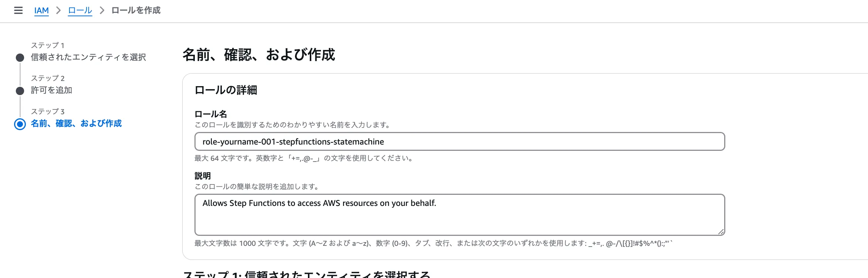Click the chevron after the IAM breadcrumb

58,10
